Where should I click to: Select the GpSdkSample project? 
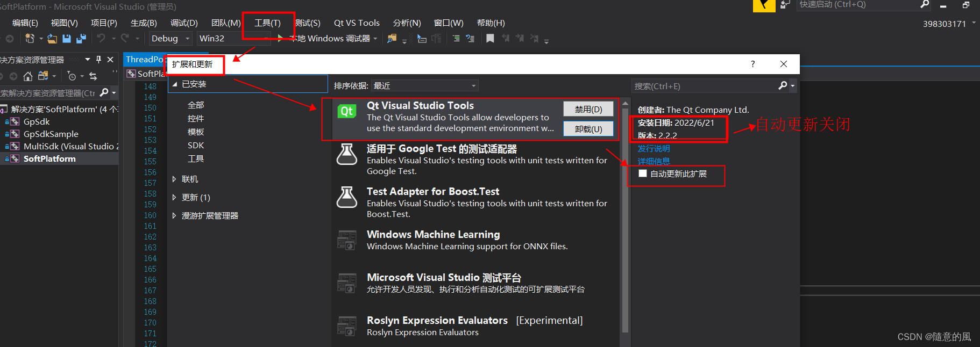(x=51, y=134)
